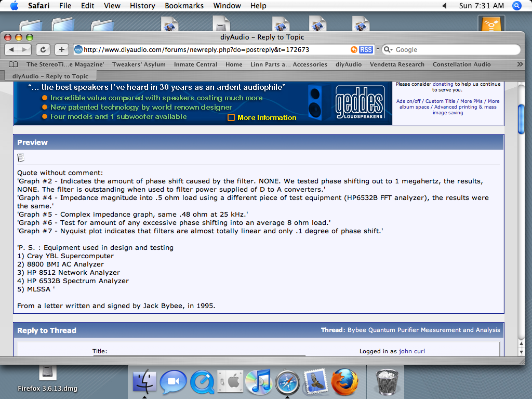Click the donating link

coord(443,84)
